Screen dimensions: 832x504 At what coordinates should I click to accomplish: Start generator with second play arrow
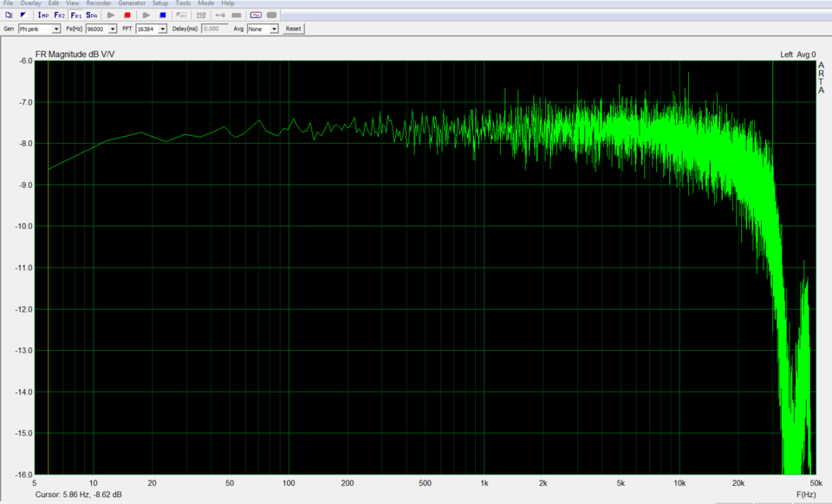click(146, 16)
